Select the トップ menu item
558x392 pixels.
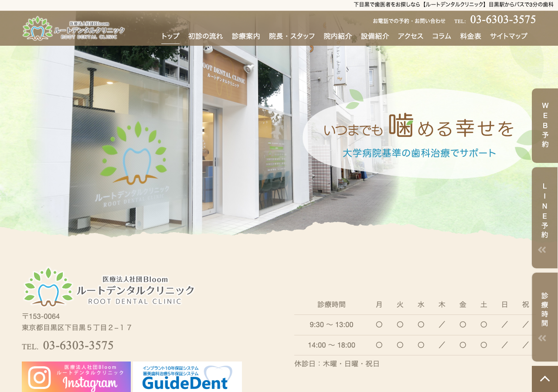[x=170, y=36]
